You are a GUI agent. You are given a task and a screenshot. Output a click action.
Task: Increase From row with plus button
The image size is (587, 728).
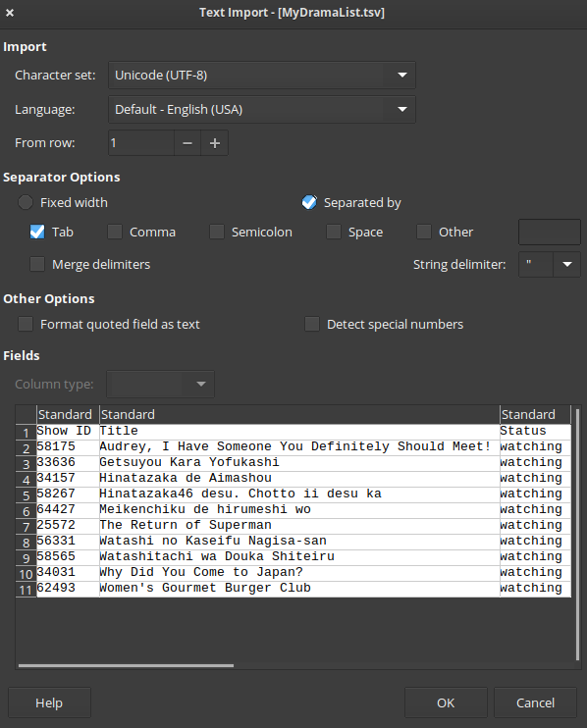coord(215,143)
